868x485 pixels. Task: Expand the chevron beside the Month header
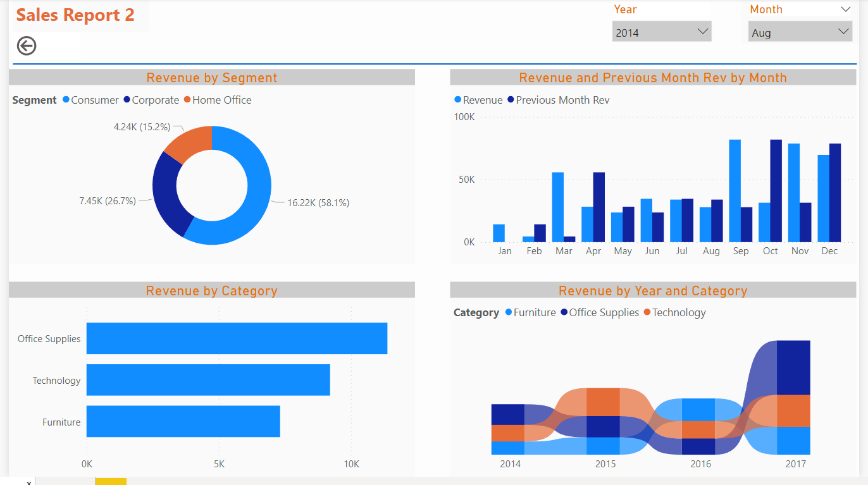(845, 9)
